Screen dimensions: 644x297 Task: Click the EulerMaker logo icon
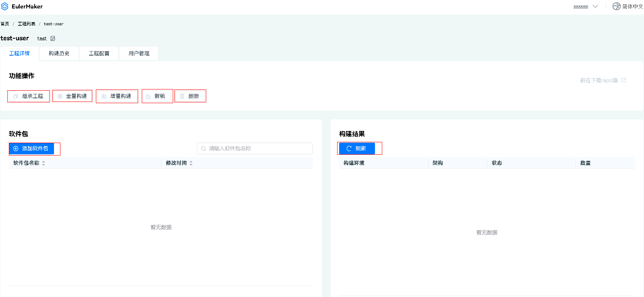click(x=5, y=6)
